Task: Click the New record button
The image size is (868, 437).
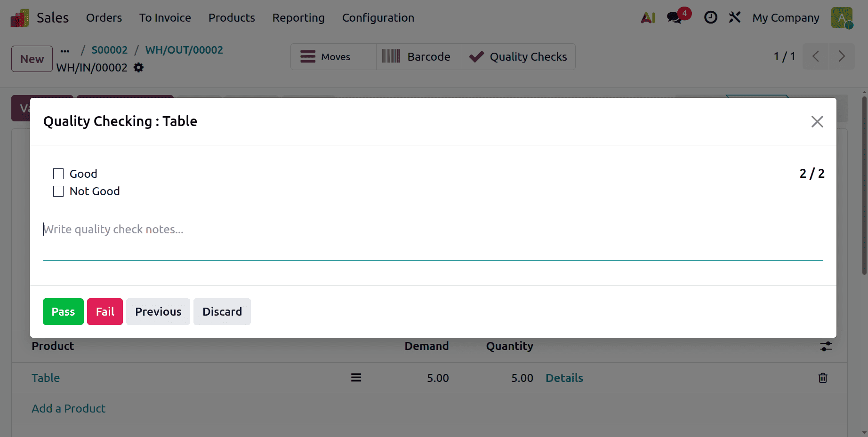Action: click(x=32, y=59)
